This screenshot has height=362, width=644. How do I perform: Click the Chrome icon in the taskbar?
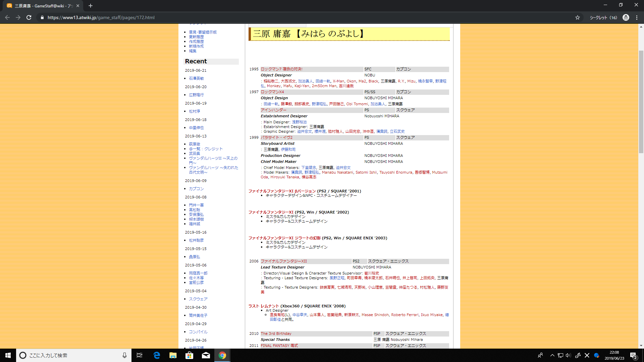[222, 355]
